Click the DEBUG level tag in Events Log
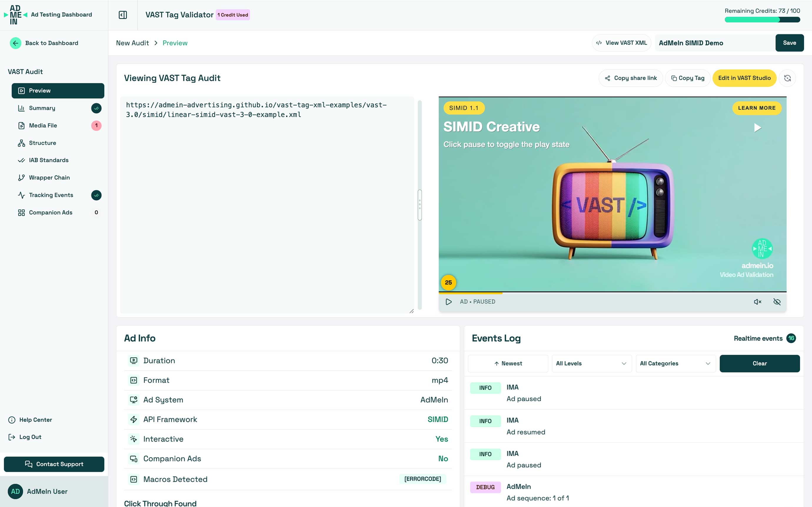This screenshot has height=507, width=812. click(485, 487)
